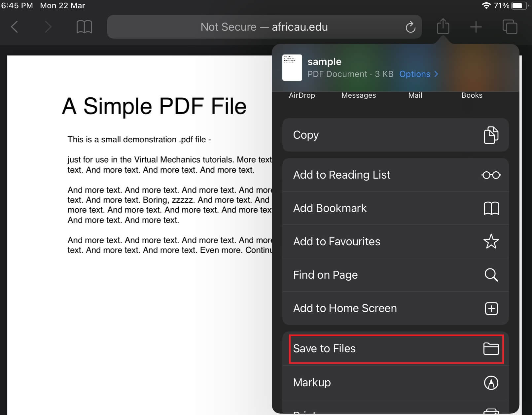
Task: Reload the africau.edu page
Action: pos(410,27)
